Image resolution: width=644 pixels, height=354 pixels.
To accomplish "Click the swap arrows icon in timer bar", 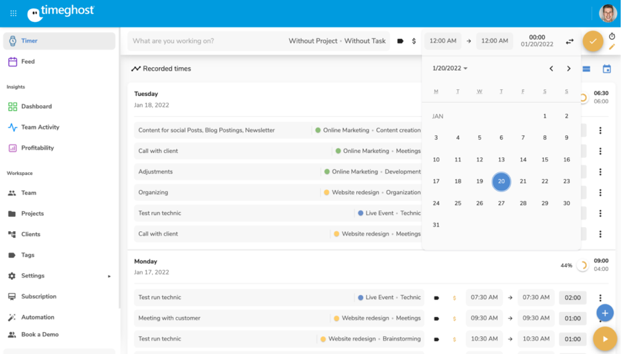I will tap(569, 41).
